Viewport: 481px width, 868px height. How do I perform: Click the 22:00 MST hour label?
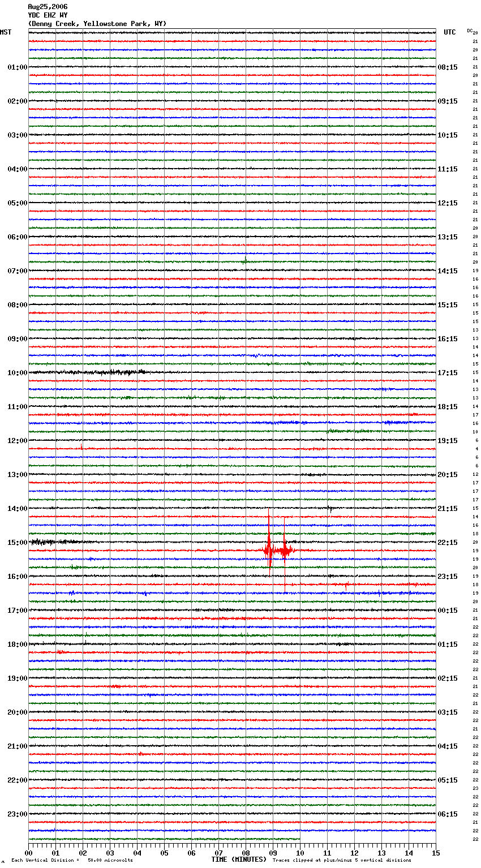18,780
